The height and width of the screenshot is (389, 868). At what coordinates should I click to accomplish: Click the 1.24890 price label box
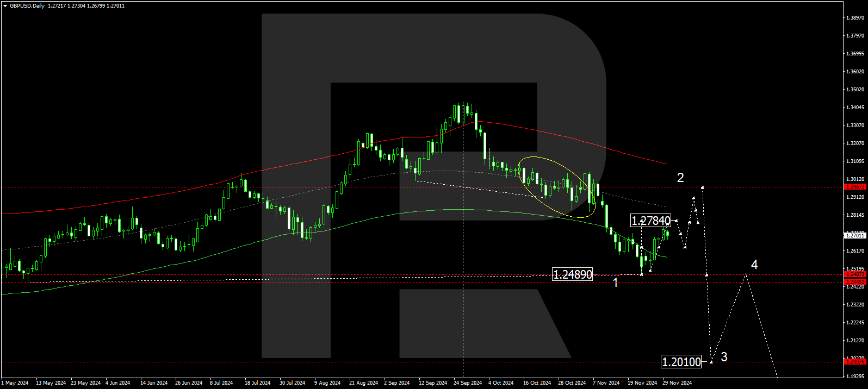tap(573, 274)
